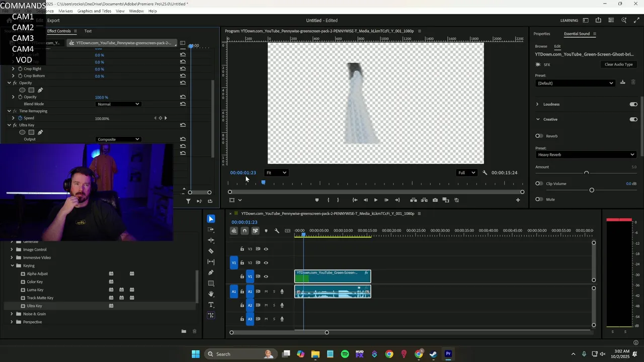Open File Explorer from the taskbar
This screenshot has height=362, width=644.
[315, 354]
